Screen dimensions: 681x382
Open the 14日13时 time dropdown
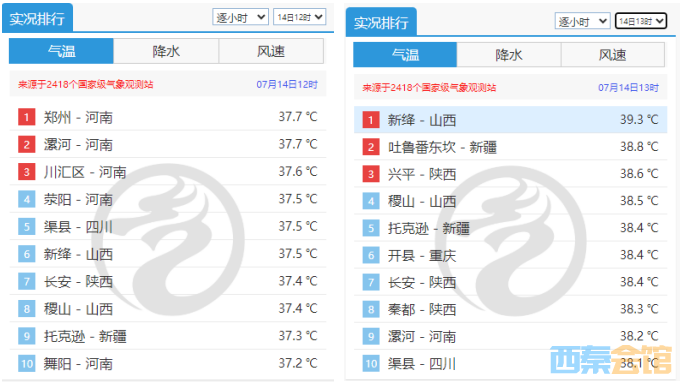641,21
